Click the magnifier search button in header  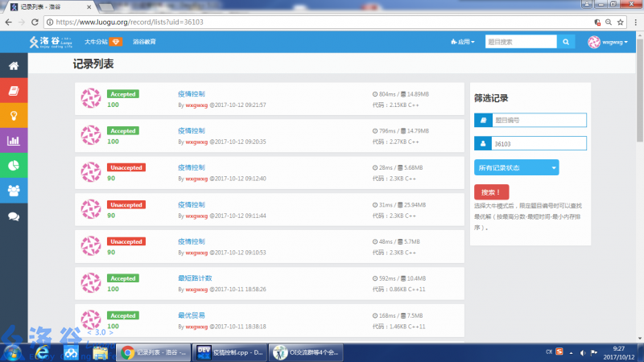pos(567,42)
